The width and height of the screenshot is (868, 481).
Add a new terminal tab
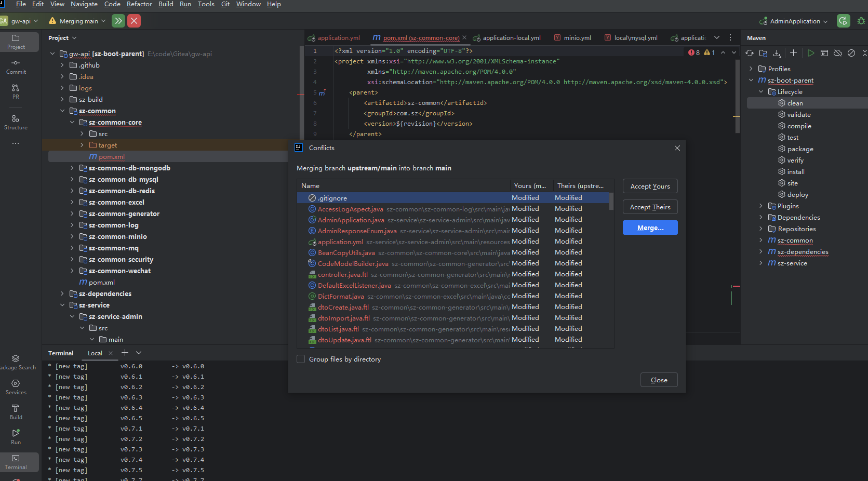[x=125, y=353]
